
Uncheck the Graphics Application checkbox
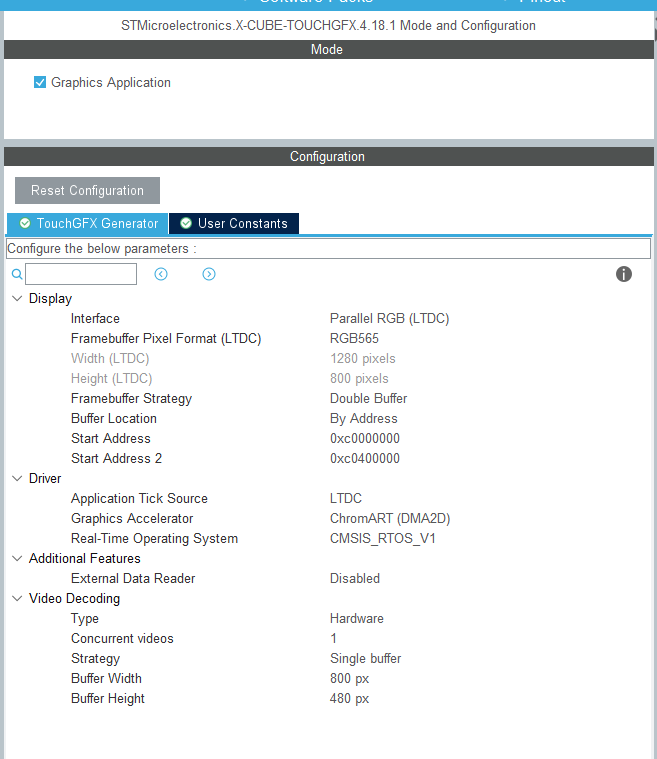tap(40, 82)
